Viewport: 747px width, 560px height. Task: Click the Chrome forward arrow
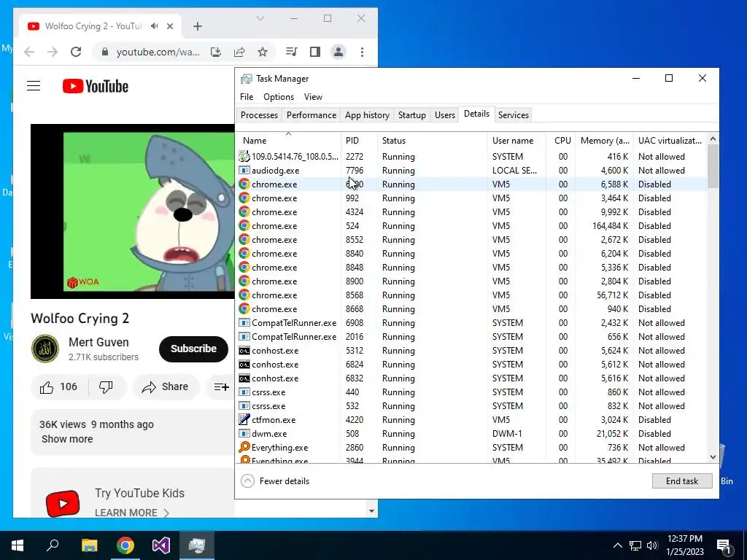[53, 52]
